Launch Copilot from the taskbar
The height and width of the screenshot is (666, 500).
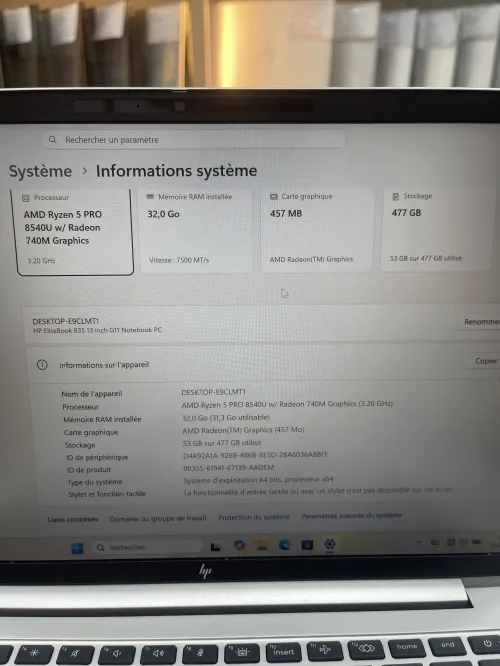239,545
